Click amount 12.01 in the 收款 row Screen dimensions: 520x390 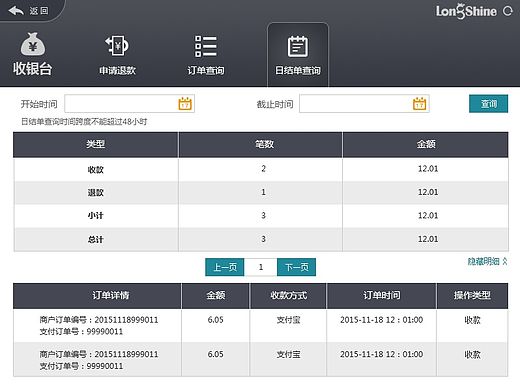tap(428, 169)
